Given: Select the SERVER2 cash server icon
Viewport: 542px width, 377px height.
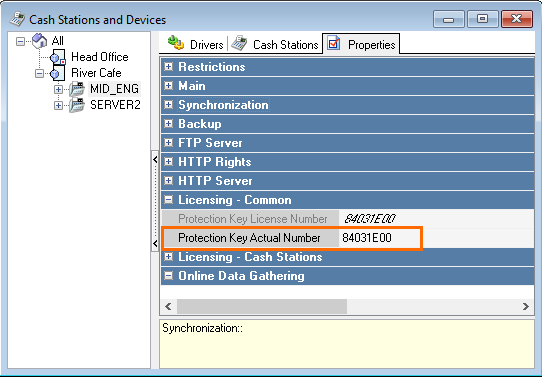Looking at the screenshot, I should click(77, 105).
